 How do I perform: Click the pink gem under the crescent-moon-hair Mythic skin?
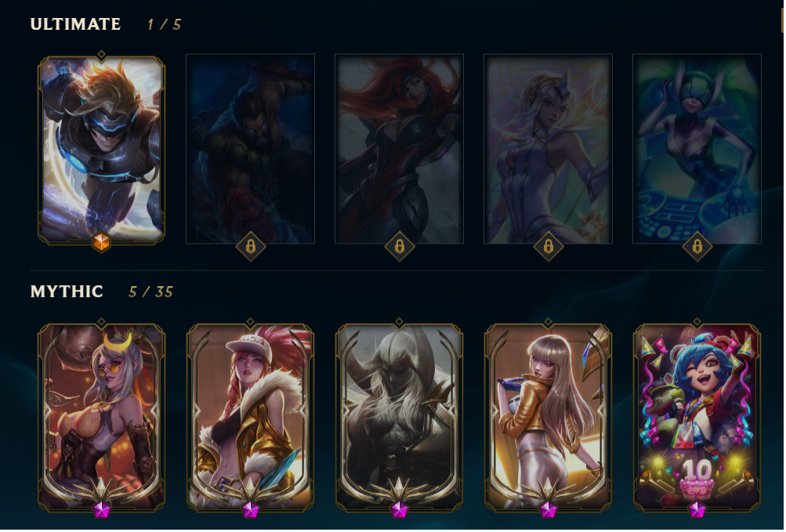102,510
